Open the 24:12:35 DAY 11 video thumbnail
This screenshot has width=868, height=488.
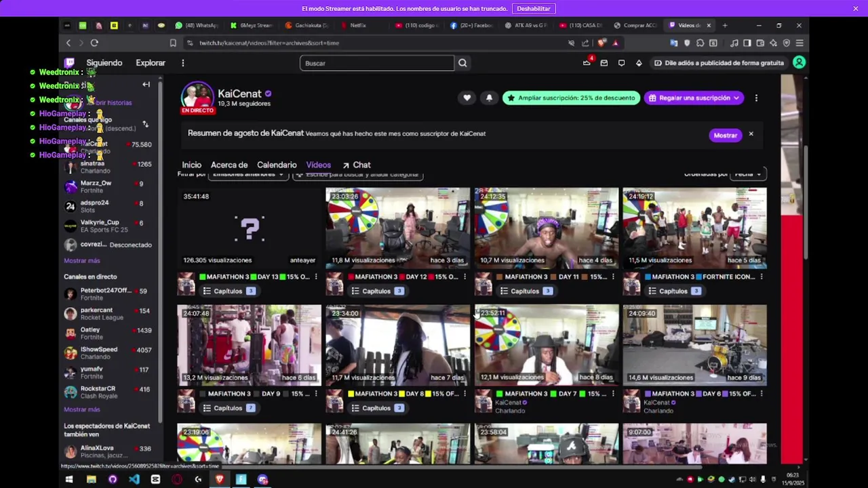[547, 228]
